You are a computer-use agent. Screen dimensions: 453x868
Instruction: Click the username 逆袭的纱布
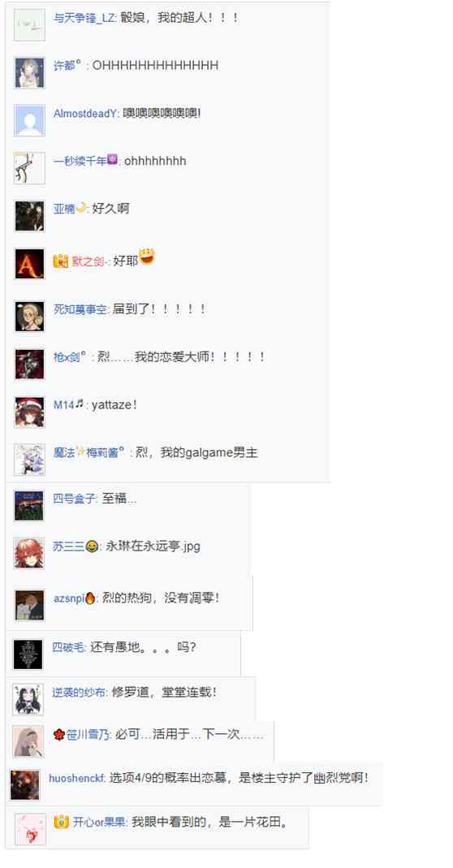[x=80, y=692]
